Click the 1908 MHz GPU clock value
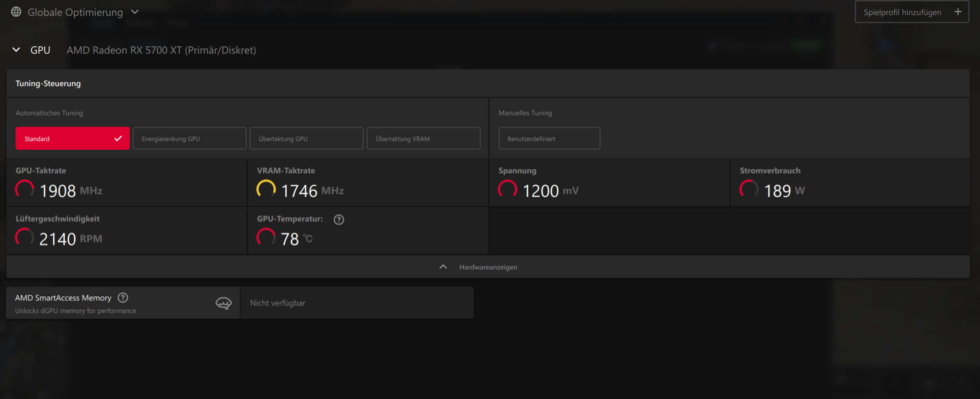Screen dimensions: 980x399 click(71, 191)
